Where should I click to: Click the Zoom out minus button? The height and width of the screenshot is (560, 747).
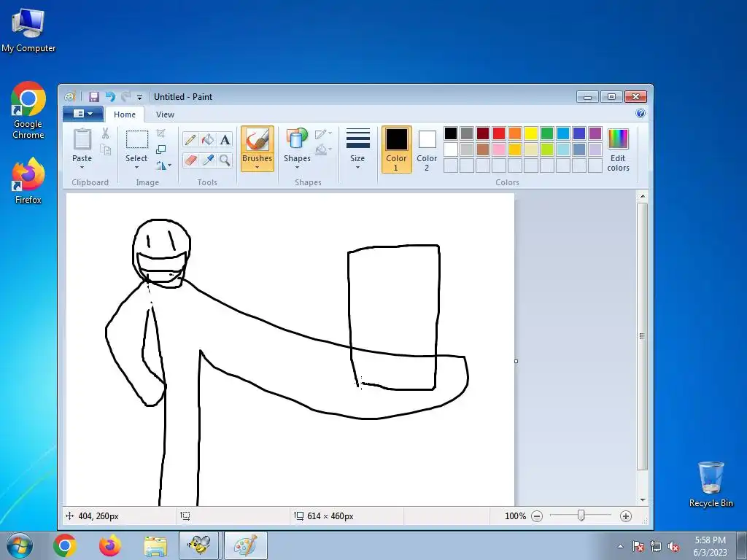click(537, 516)
